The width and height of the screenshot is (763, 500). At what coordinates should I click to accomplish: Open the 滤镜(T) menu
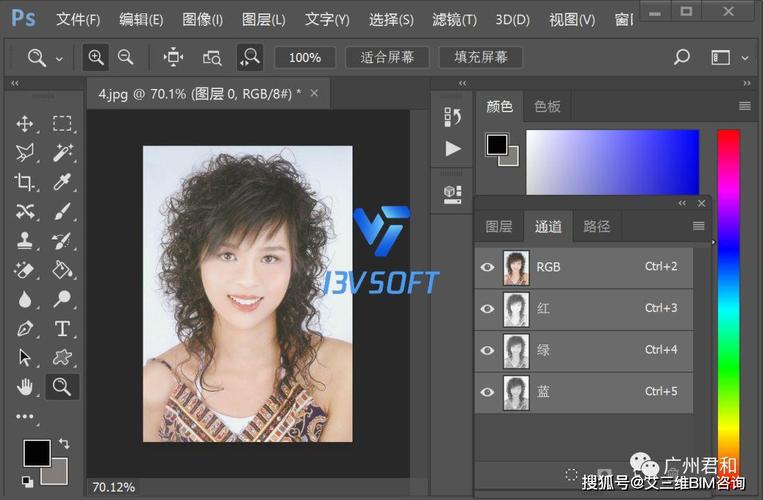pos(454,19)
